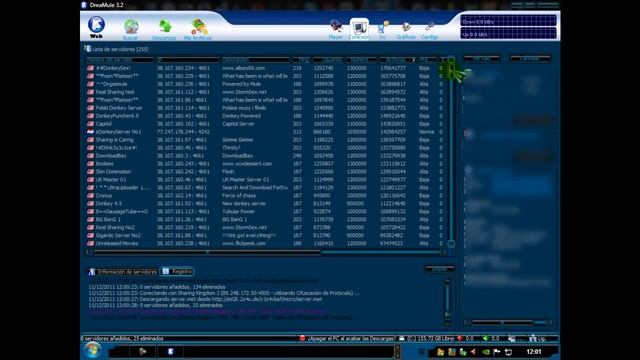Select the Sharing is Caring server row
The width and height of the screenshot is (640, 360).
[x=265, y=140]
